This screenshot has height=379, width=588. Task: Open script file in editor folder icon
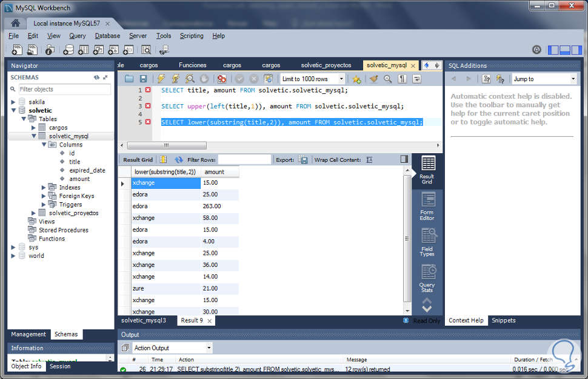129,79
